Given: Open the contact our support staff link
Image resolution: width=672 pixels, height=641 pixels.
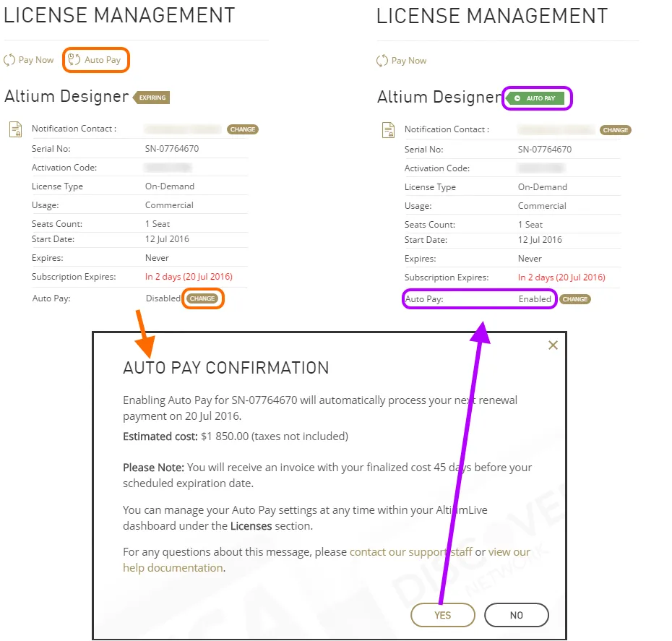Looking at the screenshot, I should point(411,552).
